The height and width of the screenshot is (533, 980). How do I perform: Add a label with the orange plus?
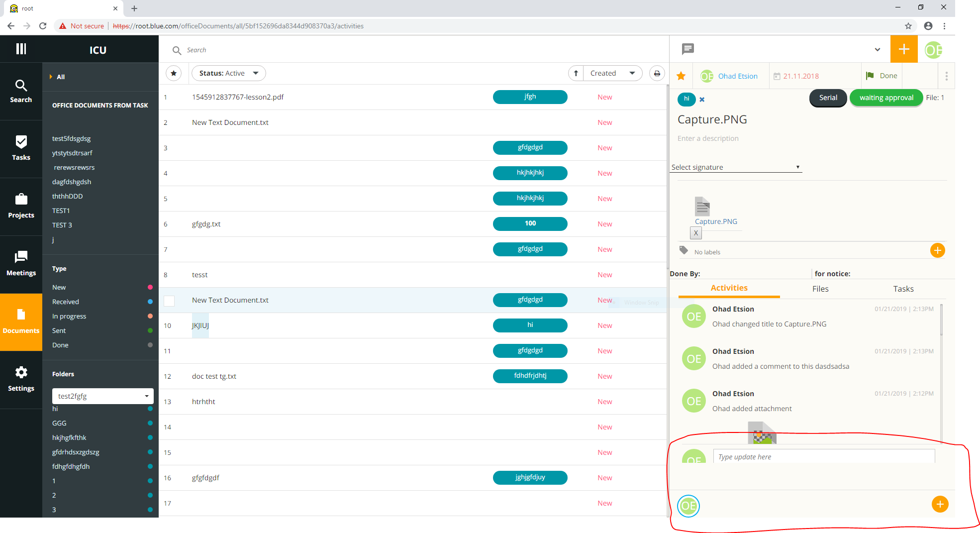pos(937,250)
